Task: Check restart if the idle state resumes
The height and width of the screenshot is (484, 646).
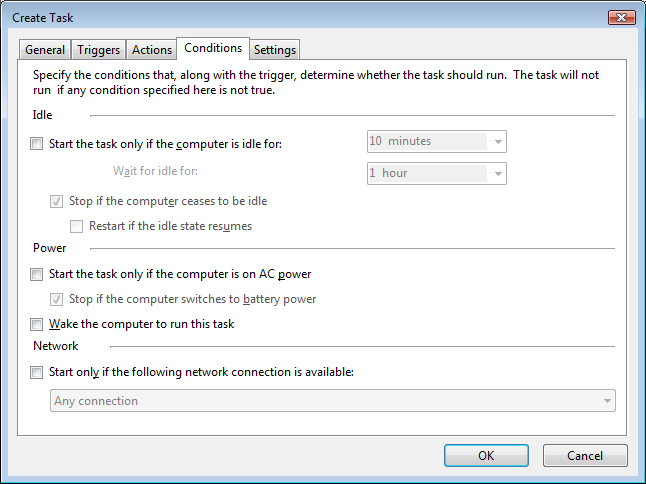Action: click(76, 226)
